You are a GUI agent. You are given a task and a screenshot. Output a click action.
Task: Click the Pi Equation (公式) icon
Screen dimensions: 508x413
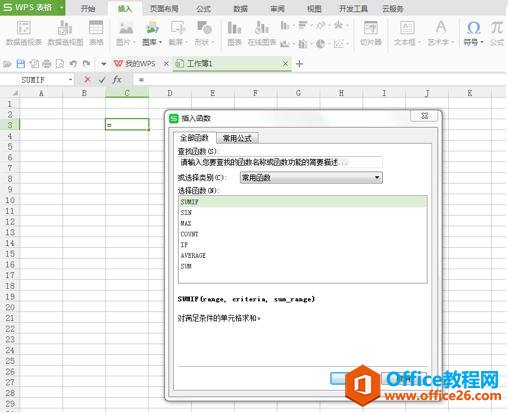pos(497,28)
